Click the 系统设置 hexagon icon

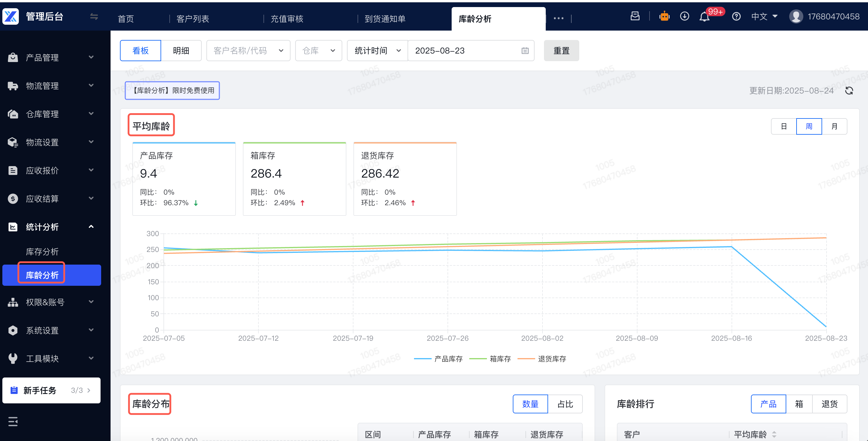[x=13, y=330]
